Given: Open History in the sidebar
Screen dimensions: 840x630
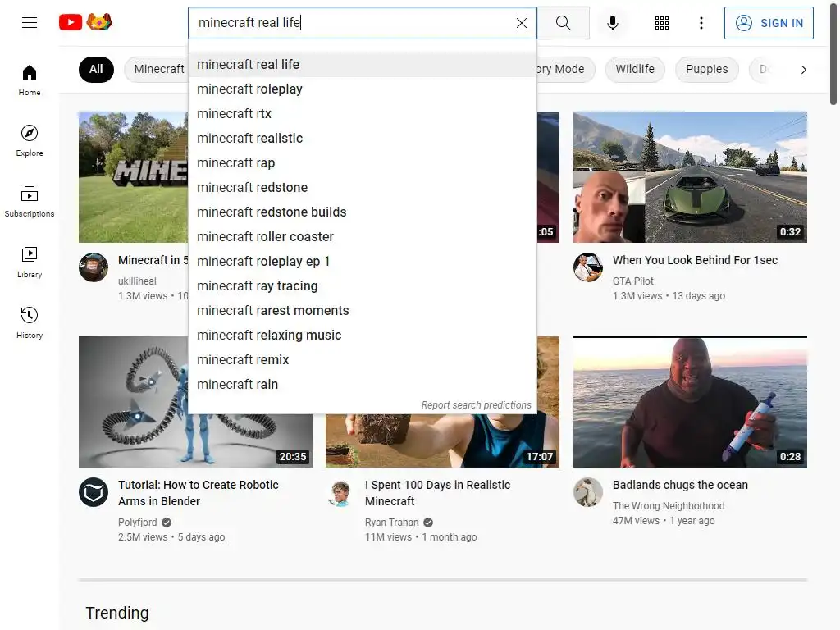Looking at the screenshot, I should tap(30, 322).
